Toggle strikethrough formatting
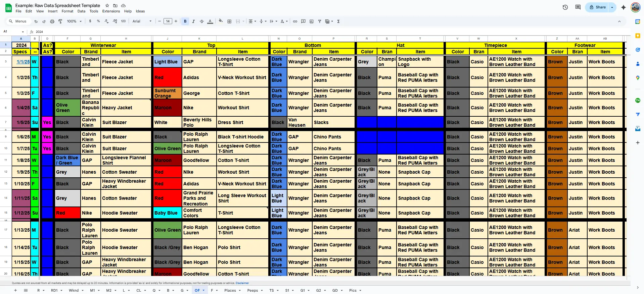Screen dimensions: 644x294 (x=202, y=21)
